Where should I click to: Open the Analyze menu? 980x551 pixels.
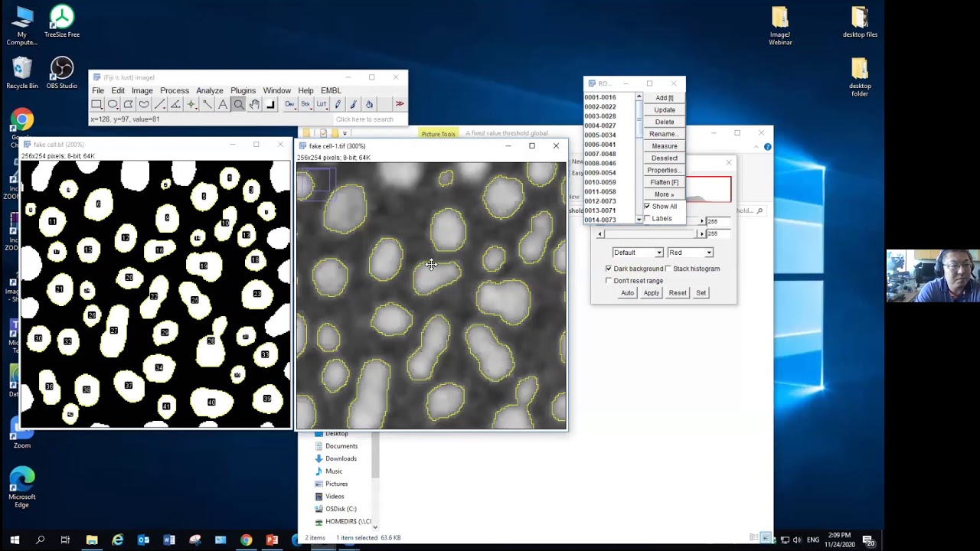point(210,90)
